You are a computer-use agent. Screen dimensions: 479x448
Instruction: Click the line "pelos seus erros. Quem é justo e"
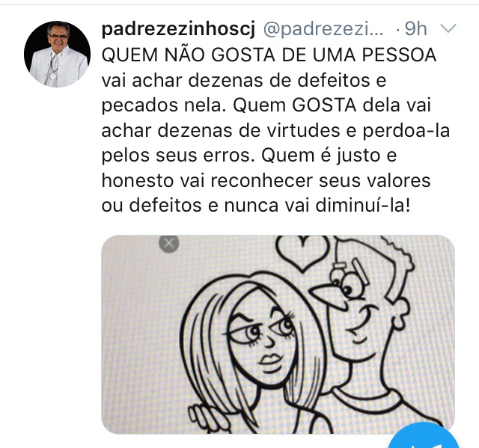pyautogui.click(x=249, y=156)
